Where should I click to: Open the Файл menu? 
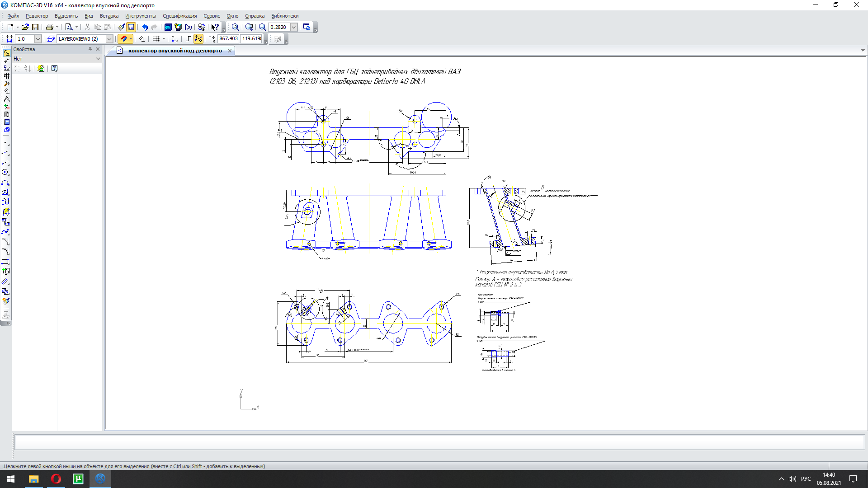coord(13,16)
